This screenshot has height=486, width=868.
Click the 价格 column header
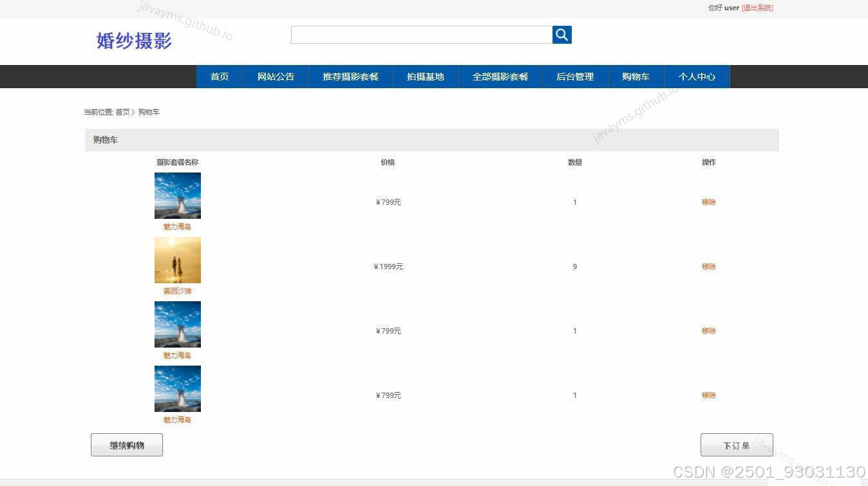(388, 162)
